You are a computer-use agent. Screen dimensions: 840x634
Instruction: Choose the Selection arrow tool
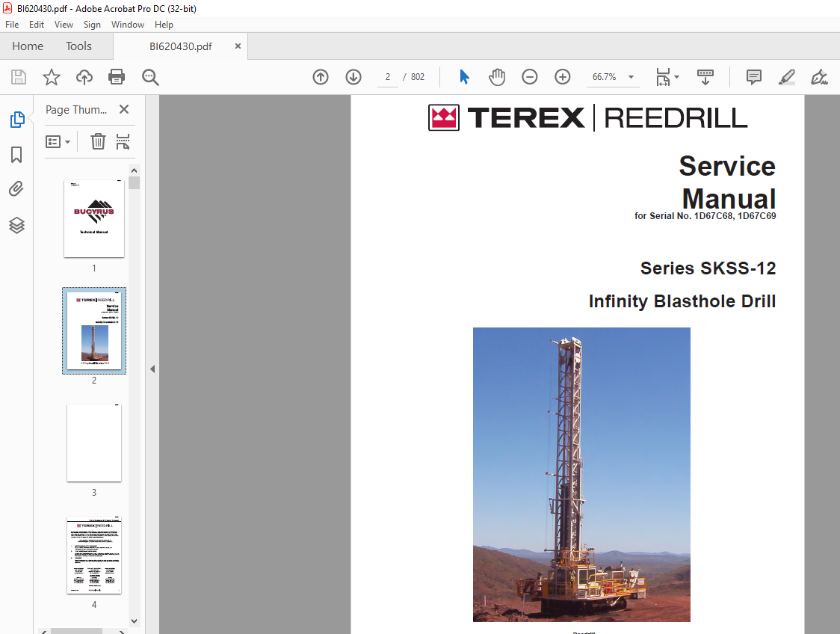pos(464,77)
